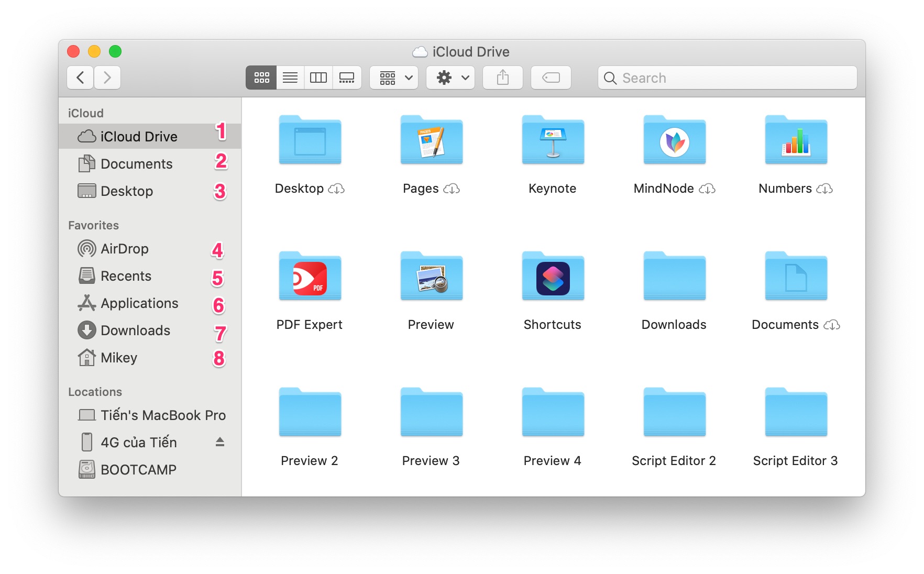The height and width of the screenshot is (574, 924).
Task: Click the Edit Tags button
Action: click(551, 78)
